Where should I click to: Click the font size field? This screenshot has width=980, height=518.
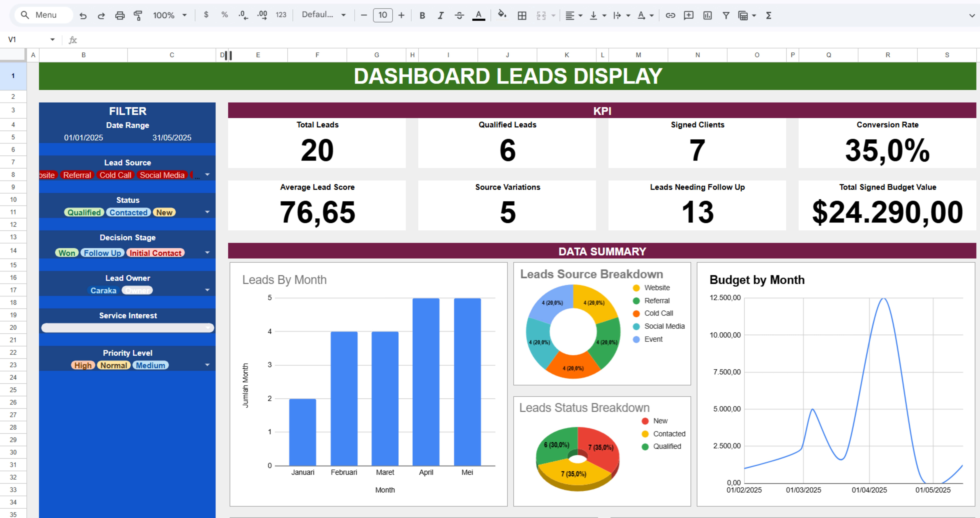tap(383, 15)
